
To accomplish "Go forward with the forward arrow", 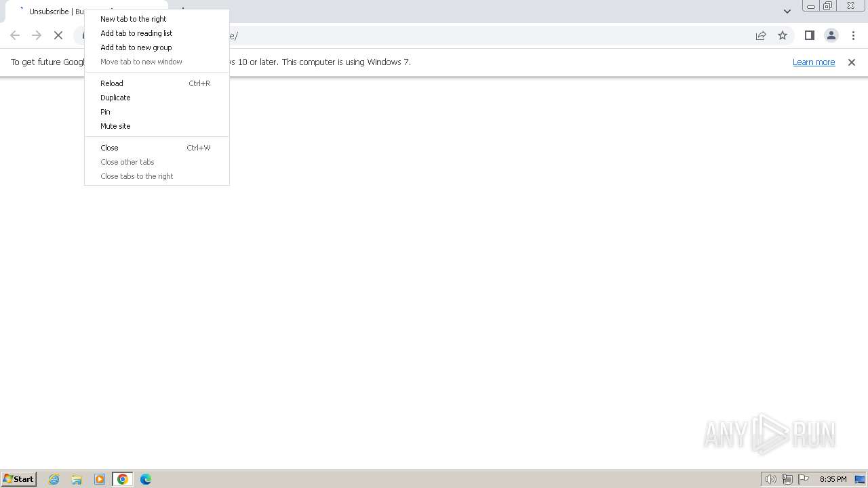I will coord(37,35).
